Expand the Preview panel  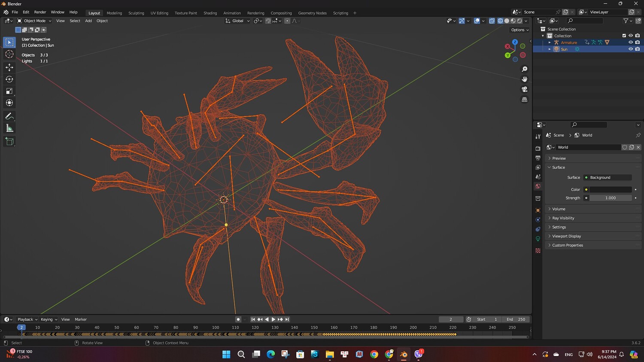593,158
